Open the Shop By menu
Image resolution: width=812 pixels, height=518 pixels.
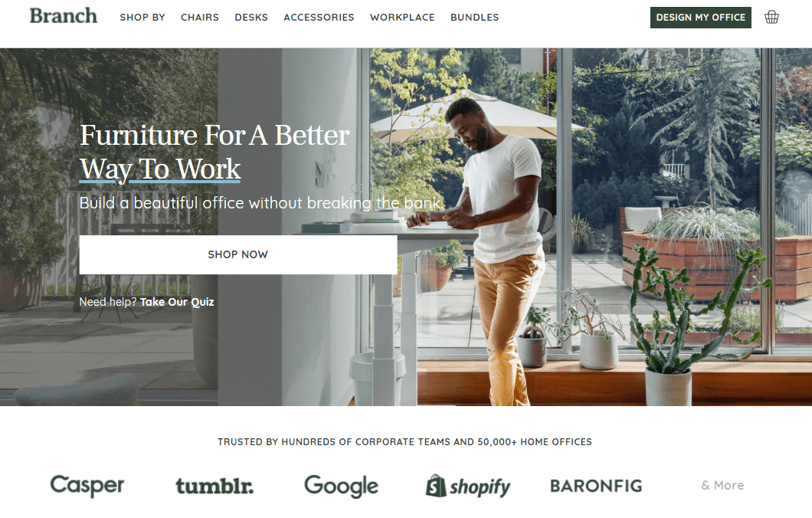142,17
